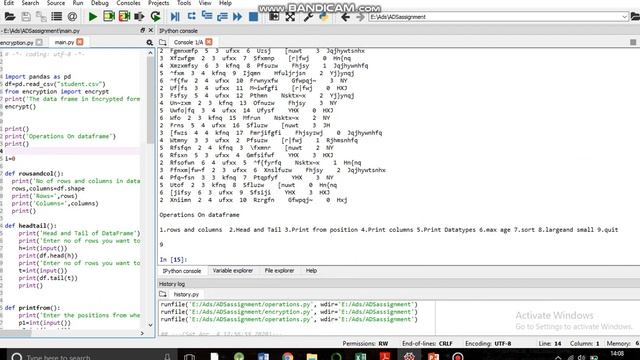Click Continue execution double-arrow icon
Screen dimensions: 640x360
pos(238,17)
